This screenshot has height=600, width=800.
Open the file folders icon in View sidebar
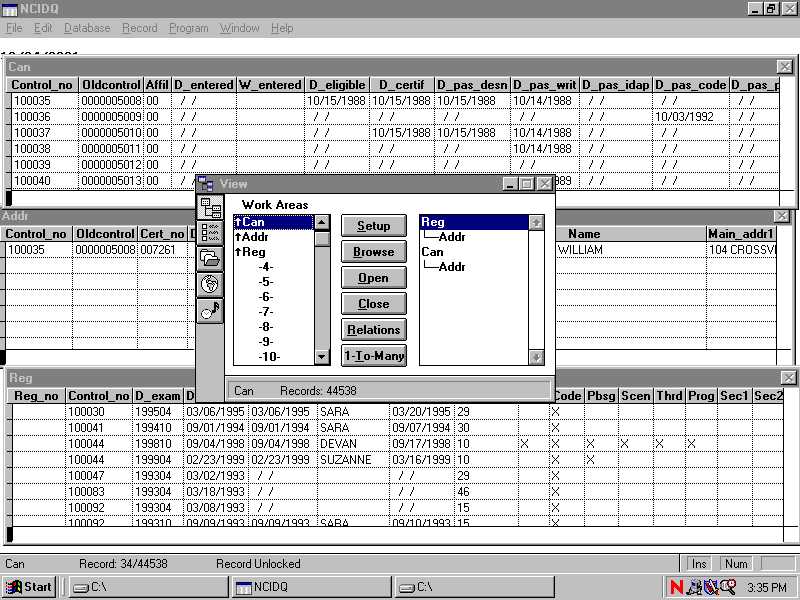point(210,258)
